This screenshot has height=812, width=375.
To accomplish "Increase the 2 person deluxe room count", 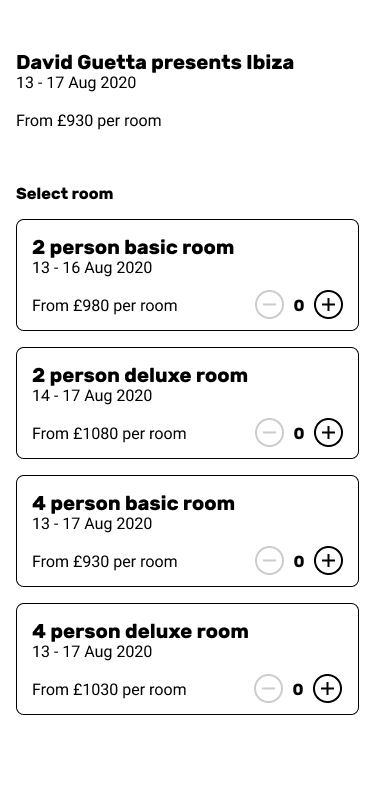I will click(x=328, y=432).
